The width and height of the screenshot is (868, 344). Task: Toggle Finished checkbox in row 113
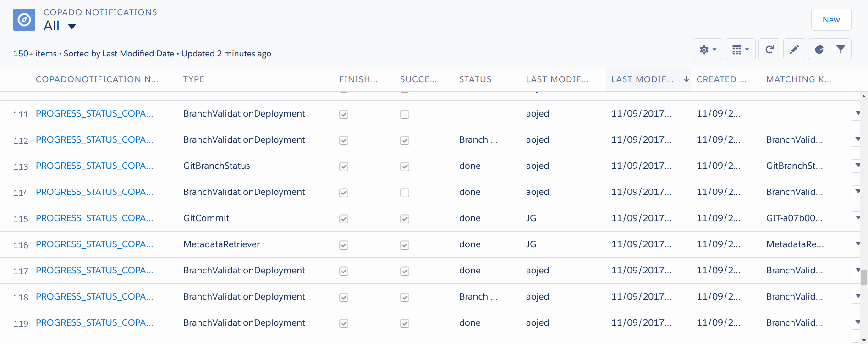click(344, 166)
